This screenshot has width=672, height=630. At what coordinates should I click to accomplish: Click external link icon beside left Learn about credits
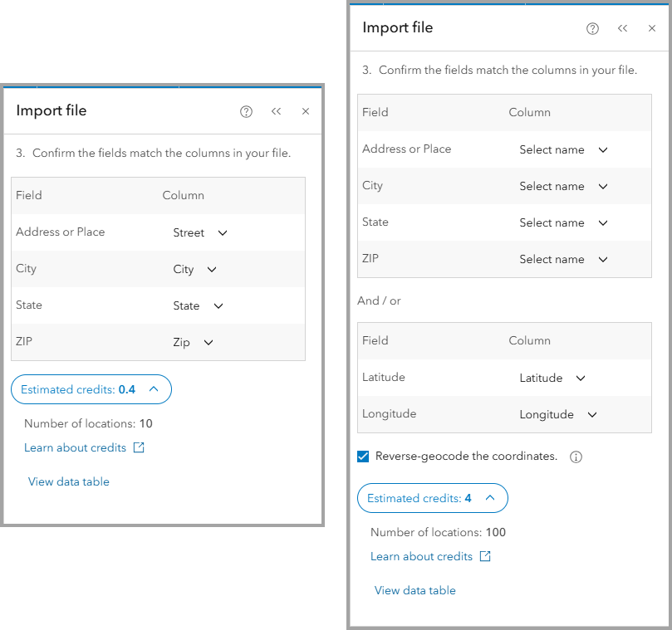click(139, 447)
